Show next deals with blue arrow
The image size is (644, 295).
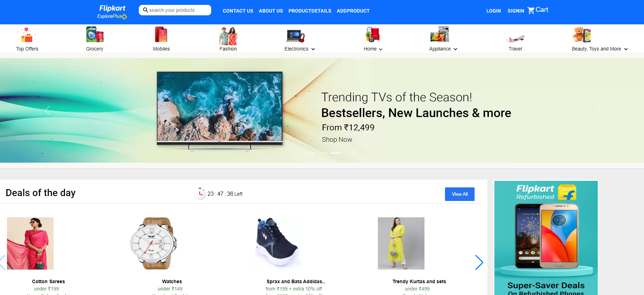click(x=479, y=262)
